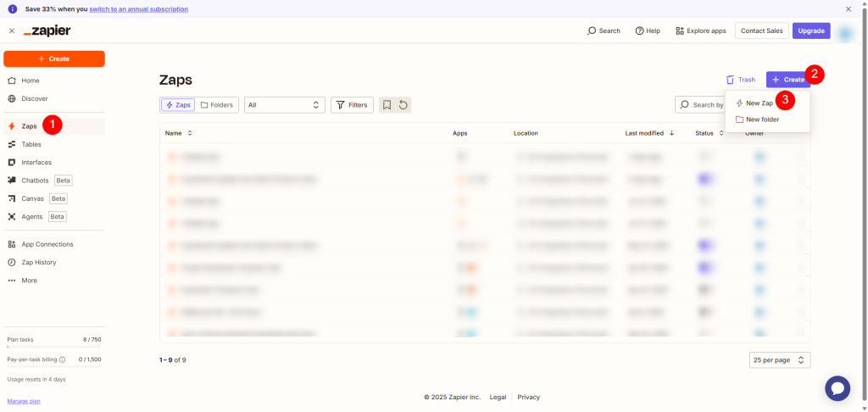Open the 25 per page dropdown

tap(779, 360)
